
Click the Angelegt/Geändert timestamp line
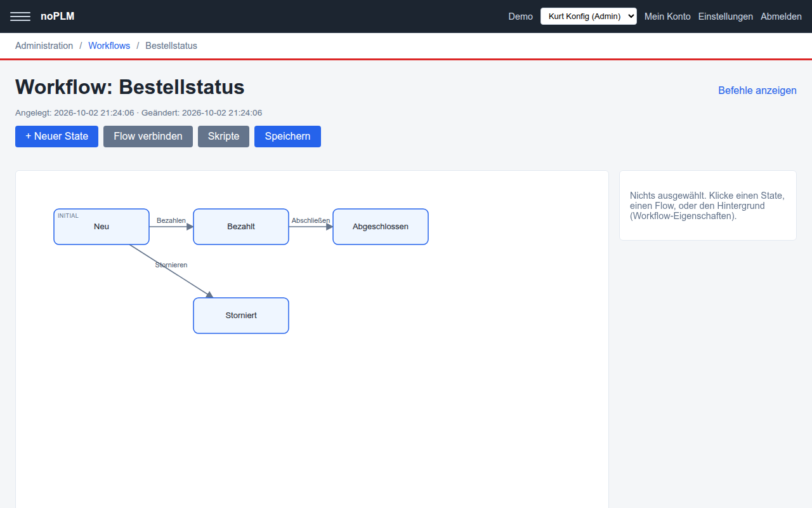pyautogui.click(x=138, y=113)
